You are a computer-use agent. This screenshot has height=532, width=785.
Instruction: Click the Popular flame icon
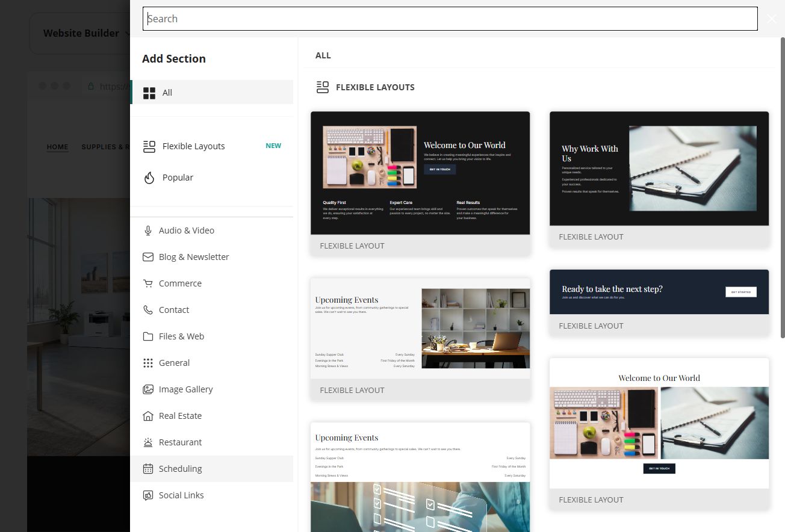pos(149,178)
